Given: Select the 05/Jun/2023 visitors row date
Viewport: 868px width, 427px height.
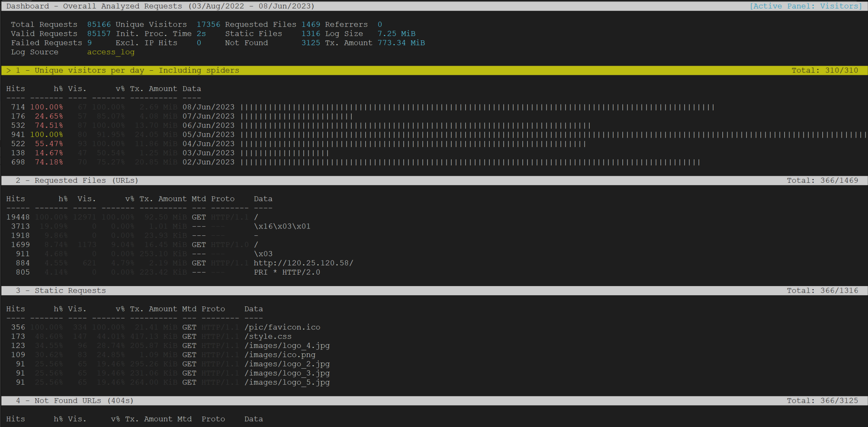Looking at the screenshot, I should coord(208,135).
